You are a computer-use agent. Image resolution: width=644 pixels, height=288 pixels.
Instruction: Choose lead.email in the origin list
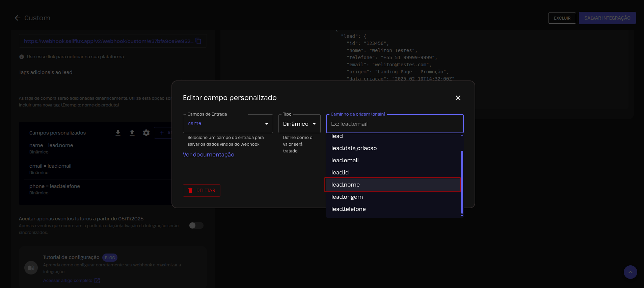pyautogui.click(x=345, y=160)
